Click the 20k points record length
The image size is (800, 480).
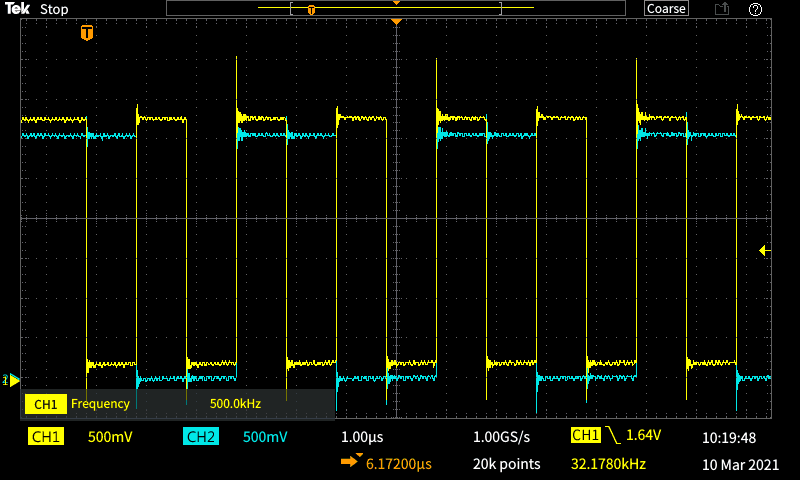tap(506, 464)
